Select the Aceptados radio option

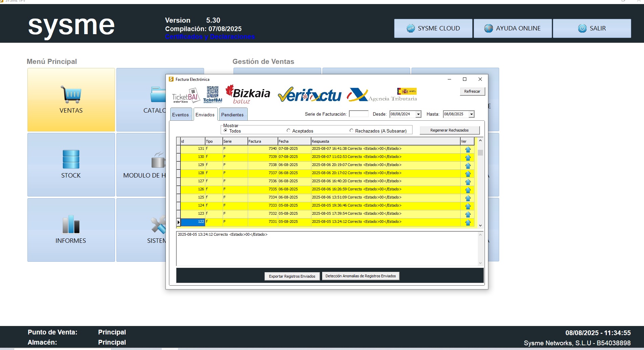tap(288, 131)
